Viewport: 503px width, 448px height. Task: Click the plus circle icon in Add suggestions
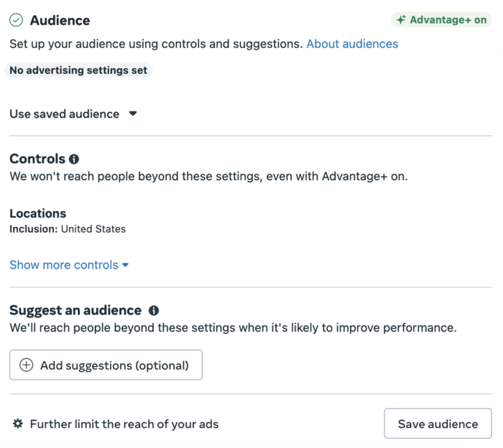pos(27,365)
